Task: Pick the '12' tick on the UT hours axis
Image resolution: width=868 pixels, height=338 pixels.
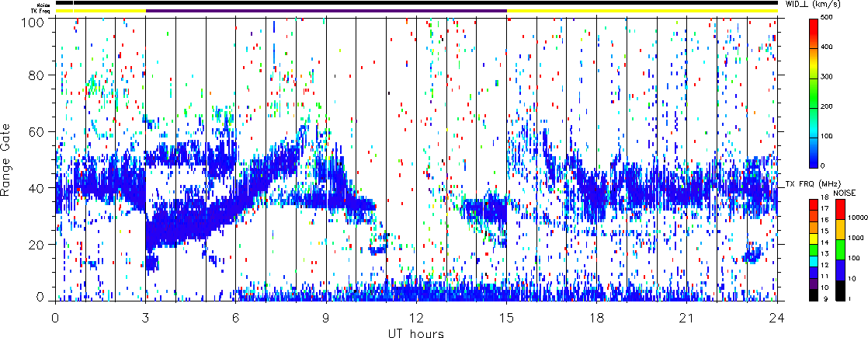Action: [x=416, y=319]
